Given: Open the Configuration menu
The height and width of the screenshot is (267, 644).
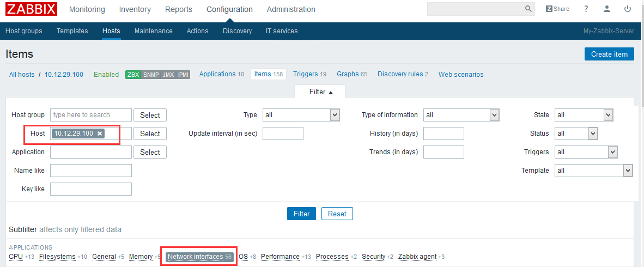Looking at the screenshot, I should [229, 9].
